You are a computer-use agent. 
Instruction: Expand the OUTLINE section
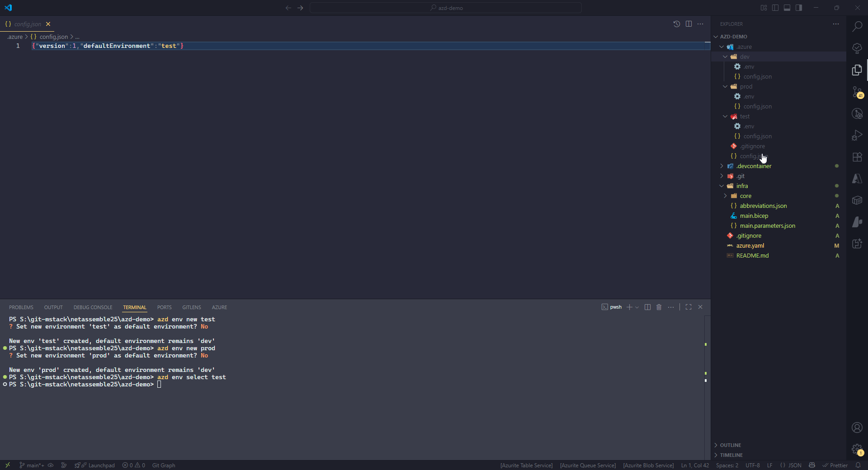click(731, 445)
